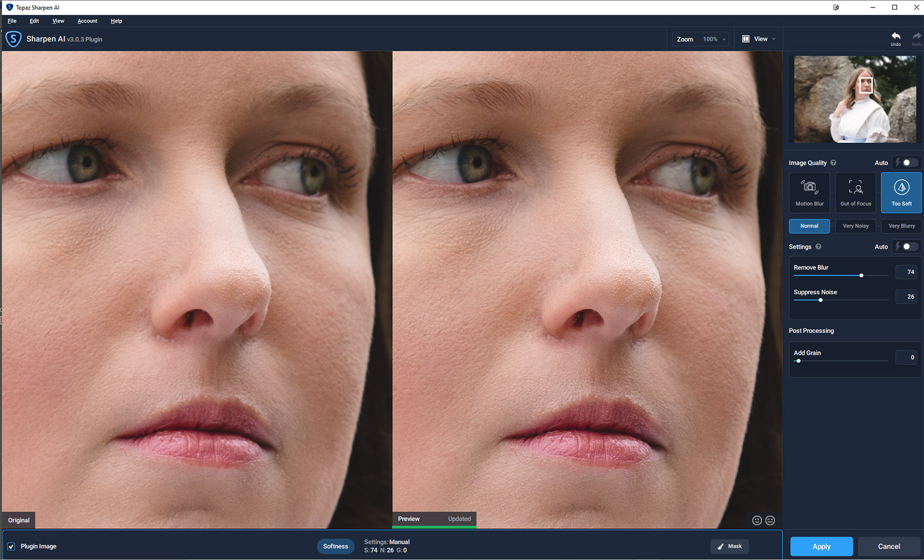
Task: Toggle the Image Quality Auto switch
Action: coord(909,163)
